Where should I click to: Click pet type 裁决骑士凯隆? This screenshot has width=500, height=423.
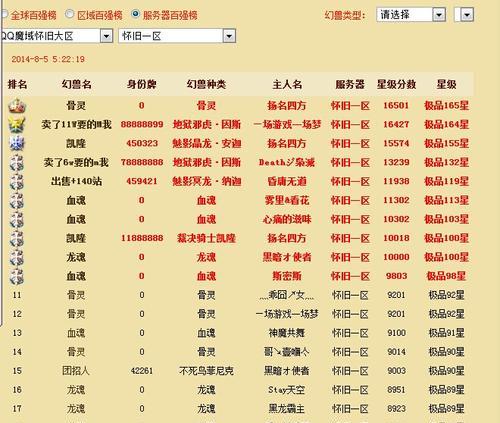207,238
